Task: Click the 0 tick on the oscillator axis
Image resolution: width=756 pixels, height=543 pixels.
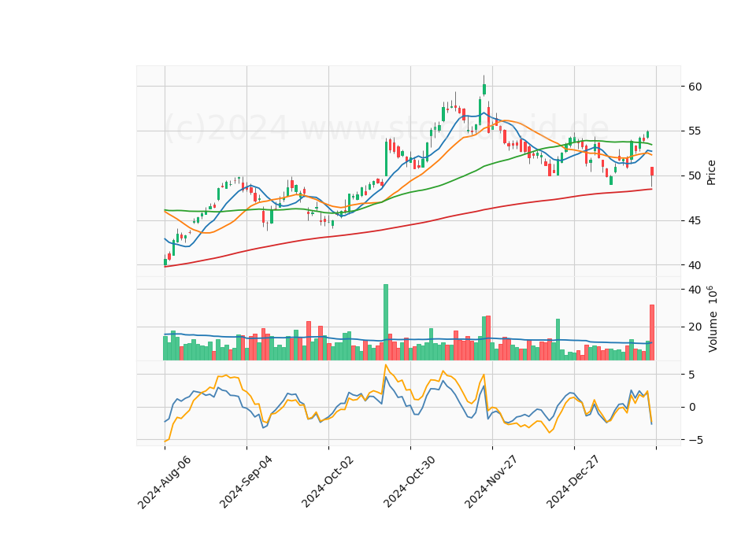Action: pyautogui.click(x=692, y=407)
